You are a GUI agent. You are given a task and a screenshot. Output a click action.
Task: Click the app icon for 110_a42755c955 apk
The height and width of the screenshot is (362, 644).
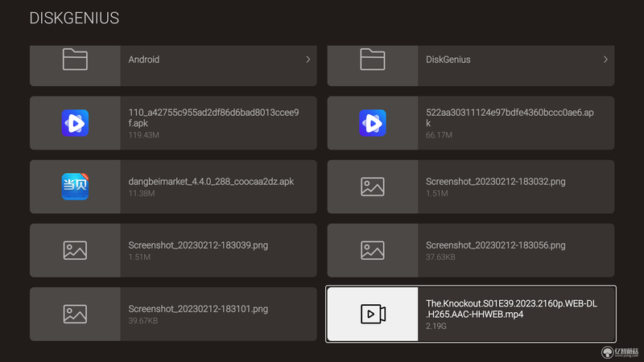[x=75, y=123]
